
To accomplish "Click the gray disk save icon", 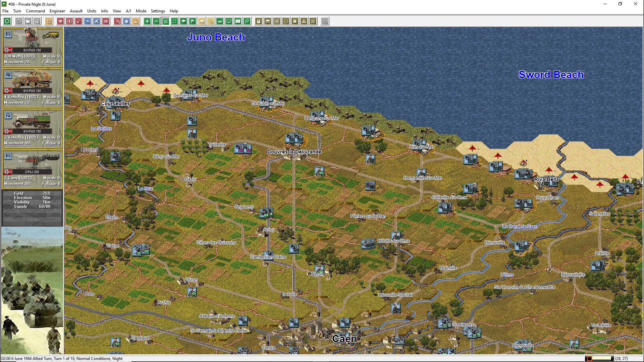I will 37,21.
